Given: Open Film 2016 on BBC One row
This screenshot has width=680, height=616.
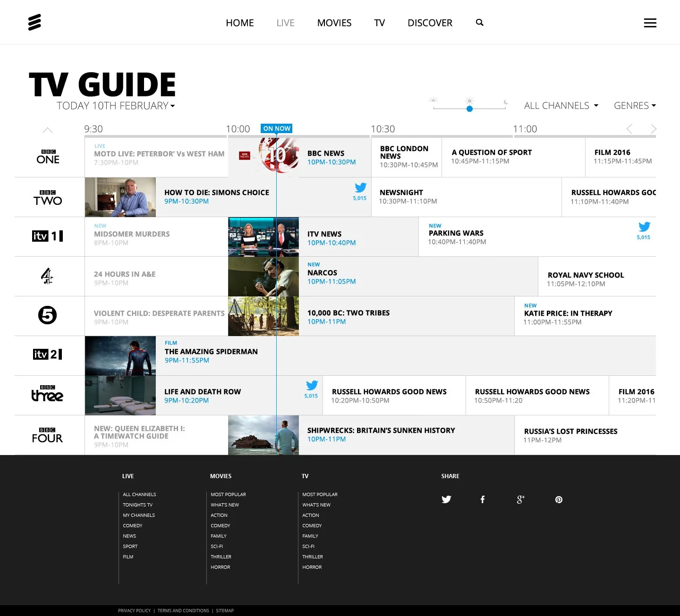Looking at the screenshot, I should (620, 157).
